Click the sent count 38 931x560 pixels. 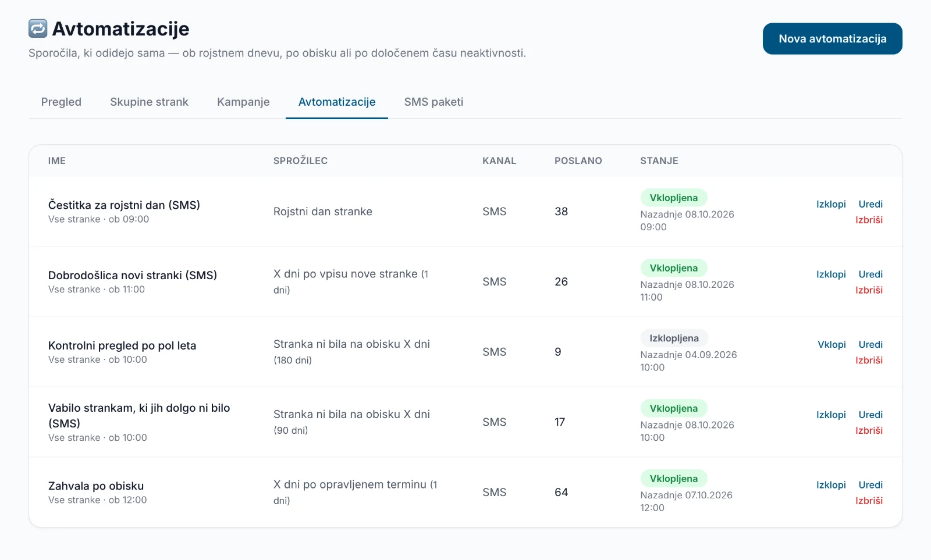coord(561,212)
